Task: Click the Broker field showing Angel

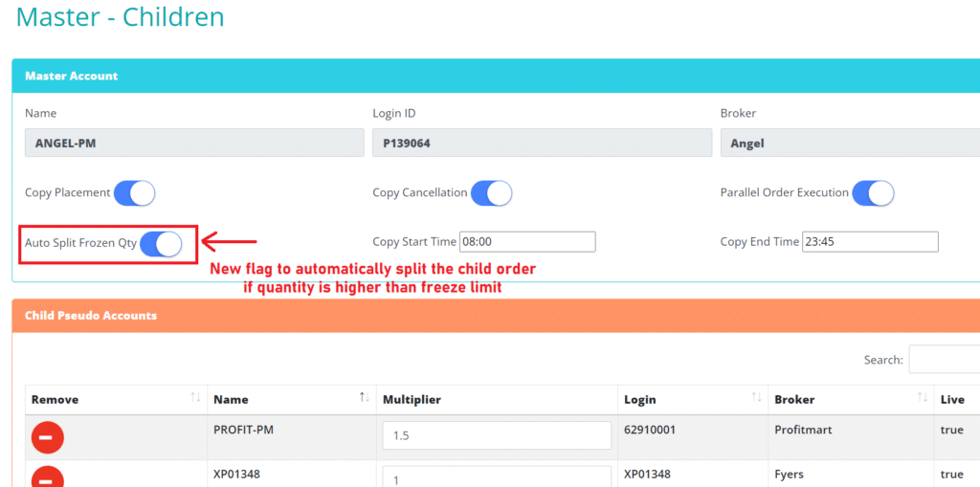Action: pos(850,144)
